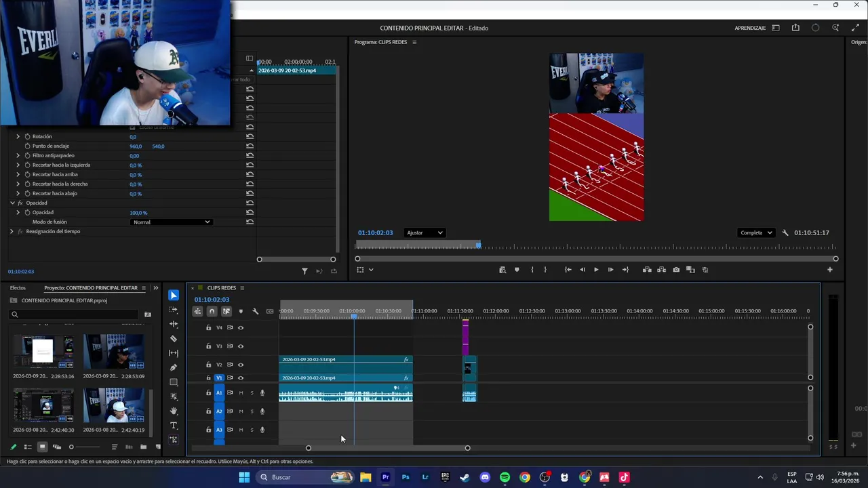Go to Out point in Program monitor
This screenshot has height=488, width=868.
point(625,270)
